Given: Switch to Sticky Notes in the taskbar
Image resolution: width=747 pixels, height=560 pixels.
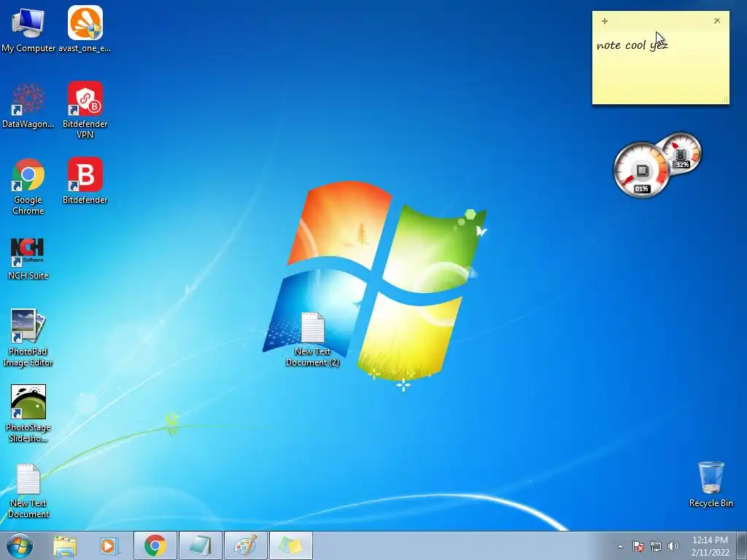Looking at the screenshot, I should point(291,545).
